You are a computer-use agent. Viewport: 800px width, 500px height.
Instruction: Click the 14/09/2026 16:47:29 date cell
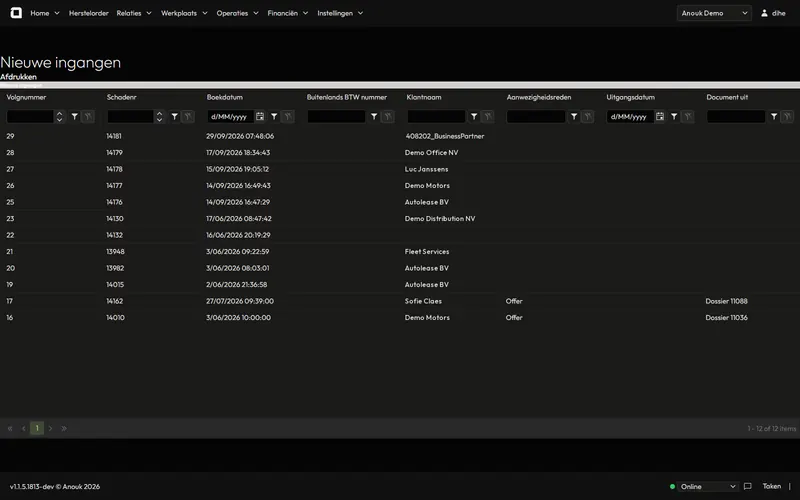[238, 202]
